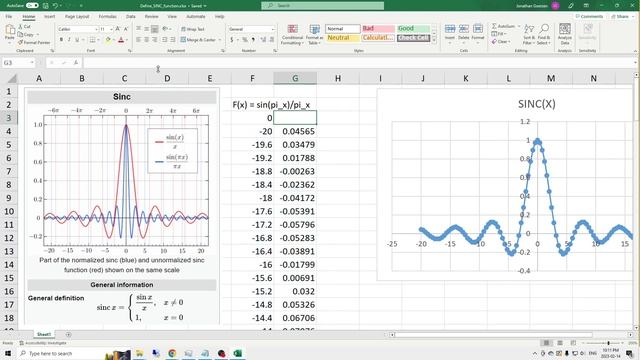
Task: Apply Comma Style
Action: [253, 40]
